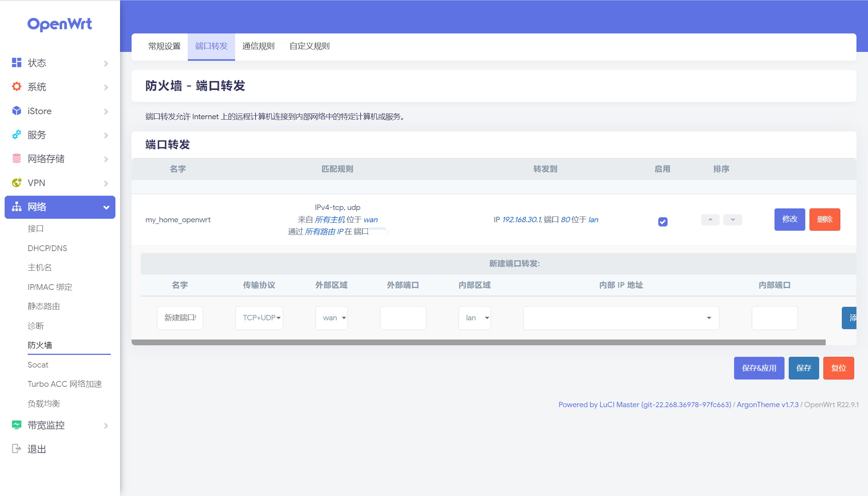Image resolution: width=868 pixels, height=496 pixels.
Task: Open the TCP+UDP protocol dropdown
Action: coord(259,318)
